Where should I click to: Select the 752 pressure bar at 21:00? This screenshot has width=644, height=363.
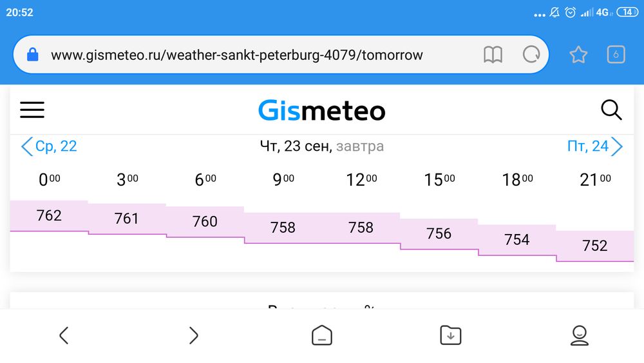tap(594, 246)
